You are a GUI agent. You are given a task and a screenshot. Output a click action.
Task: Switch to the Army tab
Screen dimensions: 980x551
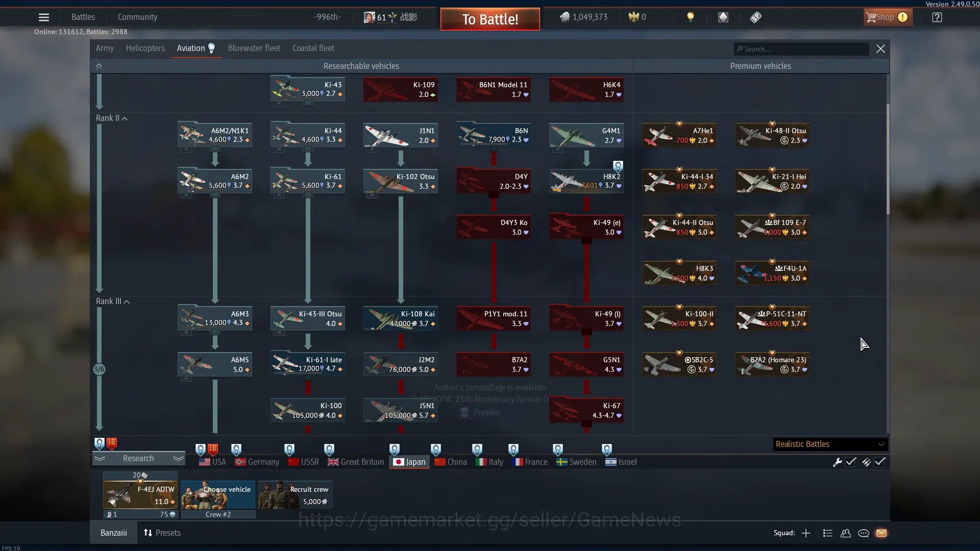tap(105, 48)
